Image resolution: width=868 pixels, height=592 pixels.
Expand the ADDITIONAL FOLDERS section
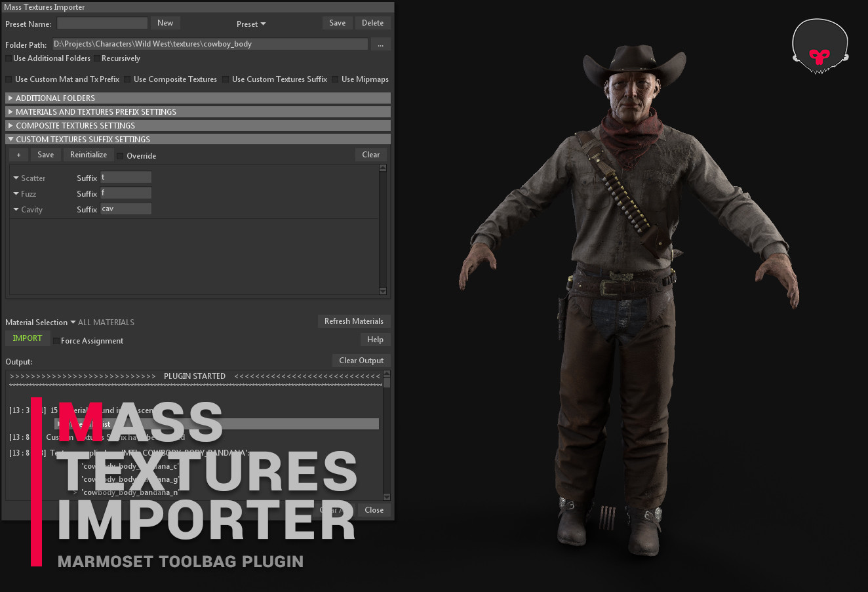click(10, 97)
